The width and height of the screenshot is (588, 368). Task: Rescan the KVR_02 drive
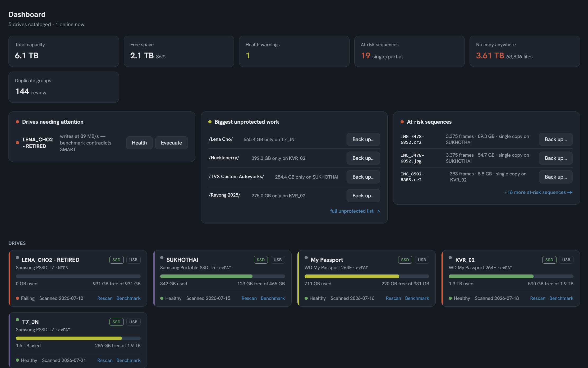click(x=538, y=298)
